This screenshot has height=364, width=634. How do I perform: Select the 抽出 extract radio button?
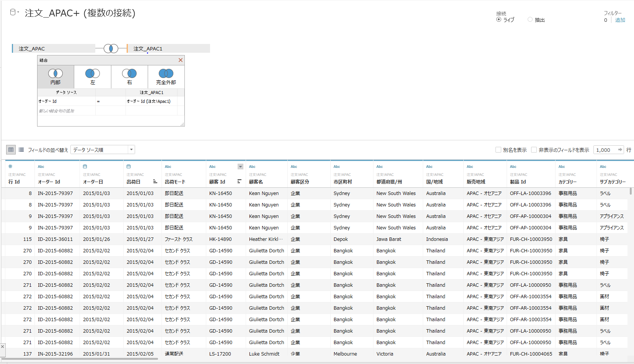pyautogui.click(x=530, y=19)
